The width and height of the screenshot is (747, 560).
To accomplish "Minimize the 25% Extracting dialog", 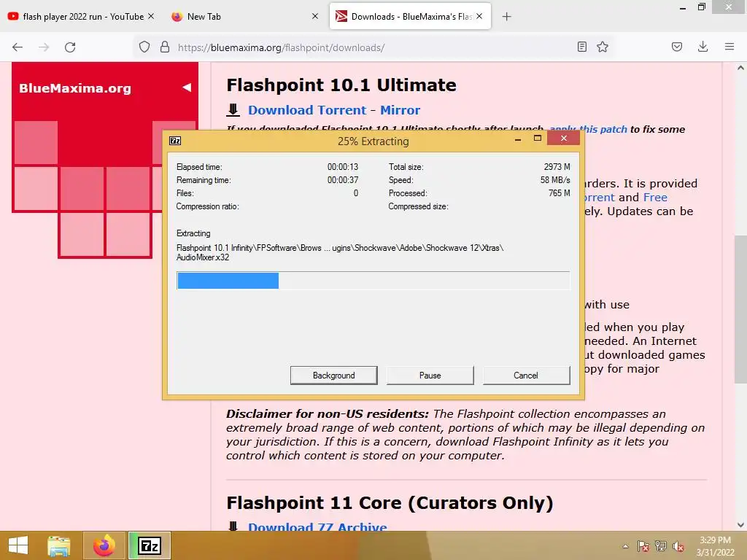I will coord(518,139).
